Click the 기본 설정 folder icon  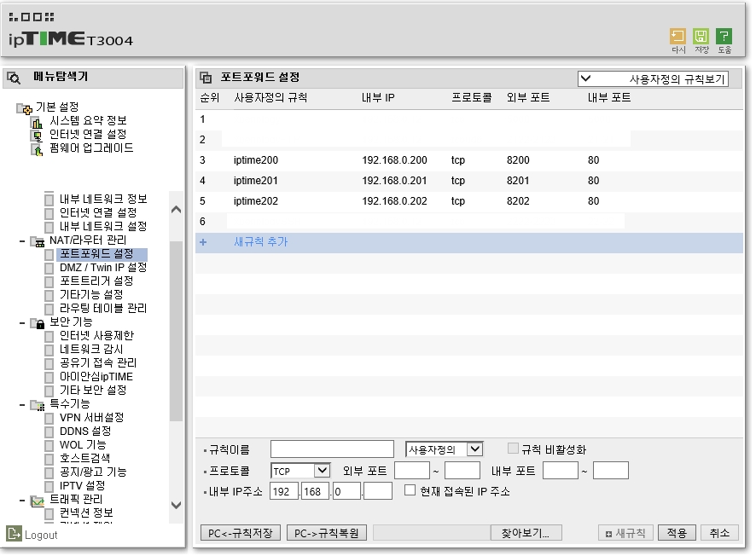click(24, 108)
